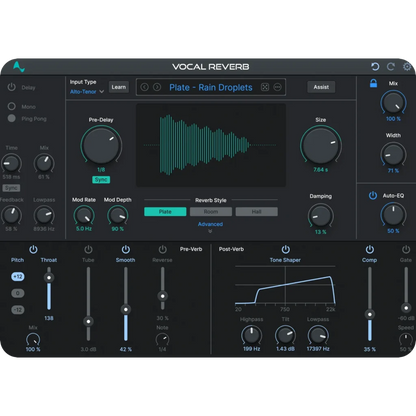Toggle Auto-EQ power button
This screenshot has width=416, height=416.
pyautogui.click(x=373, y=195)
